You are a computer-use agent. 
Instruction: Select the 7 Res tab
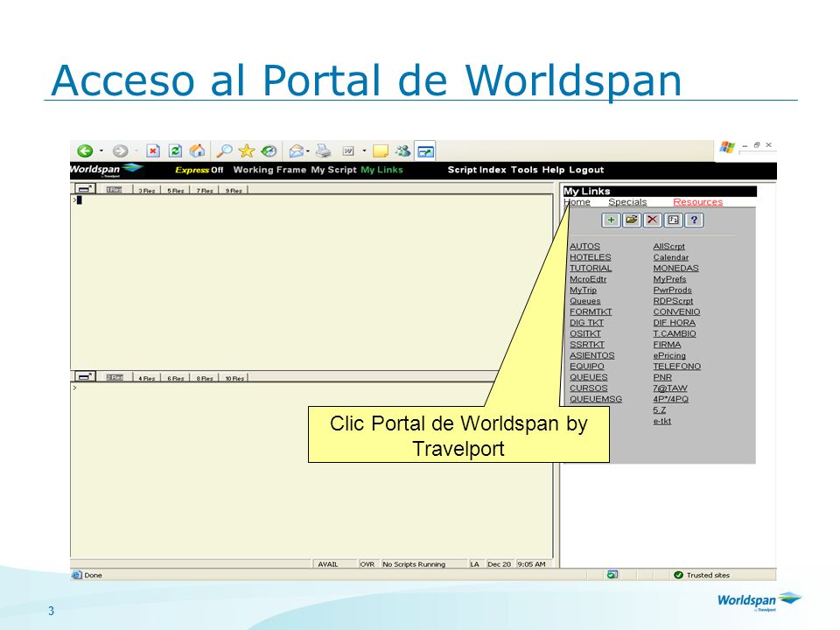205,190
